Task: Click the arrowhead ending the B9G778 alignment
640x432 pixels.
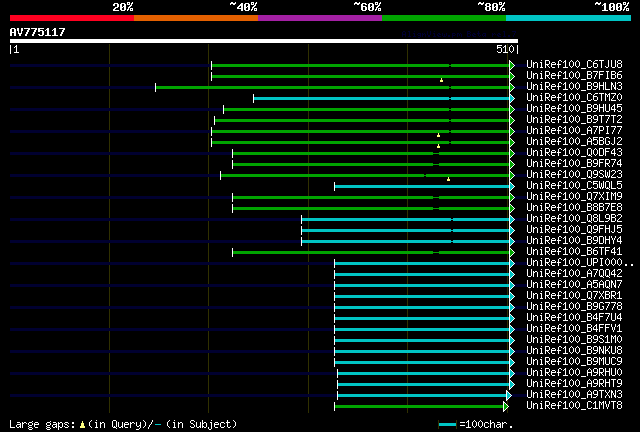Action: coord(512,308)
